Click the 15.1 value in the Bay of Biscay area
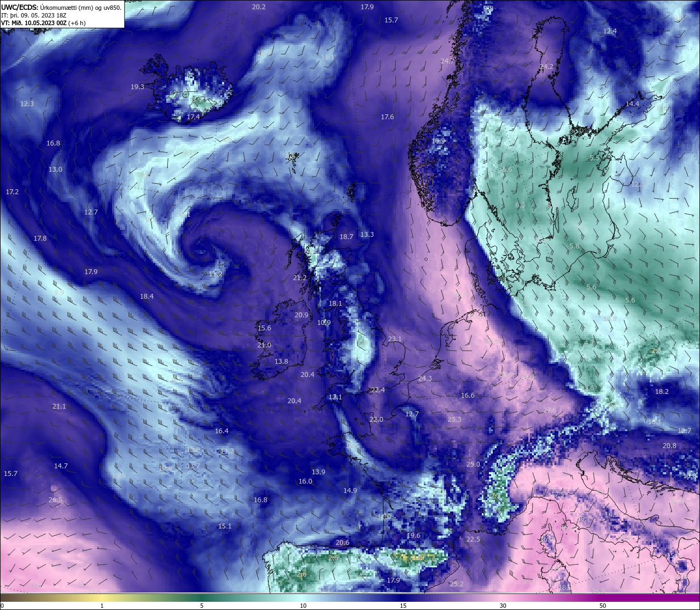The height and width of the screenshot is (610, 700). coord(225,526)
